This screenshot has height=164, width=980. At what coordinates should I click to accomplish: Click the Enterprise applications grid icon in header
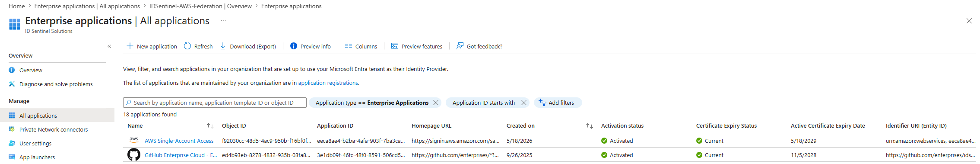coord(15,24)
